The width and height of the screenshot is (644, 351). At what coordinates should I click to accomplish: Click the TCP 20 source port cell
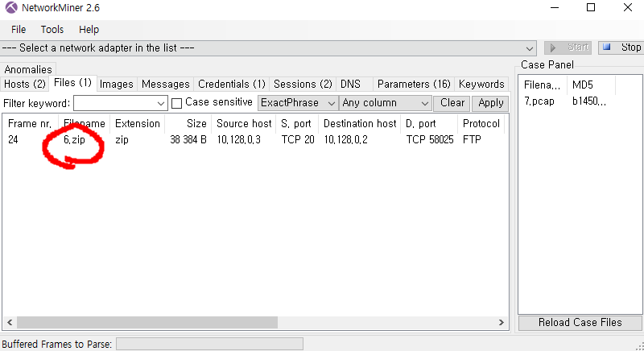[298, 140]
